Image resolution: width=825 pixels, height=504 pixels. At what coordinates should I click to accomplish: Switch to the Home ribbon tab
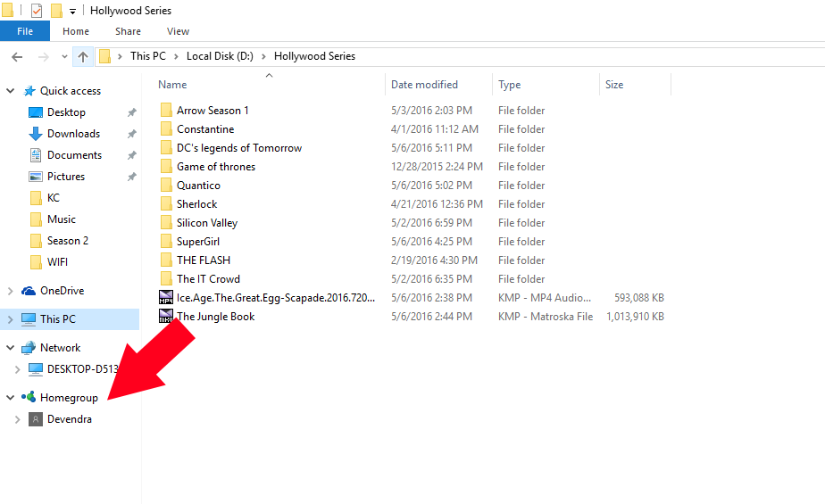(x=76, y=31)
